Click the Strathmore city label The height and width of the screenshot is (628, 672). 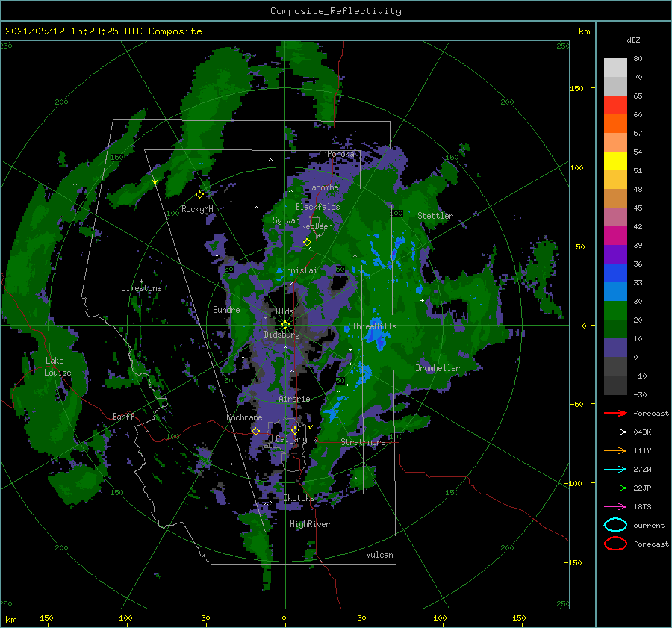pyautogui.click(x=363, y=442)
